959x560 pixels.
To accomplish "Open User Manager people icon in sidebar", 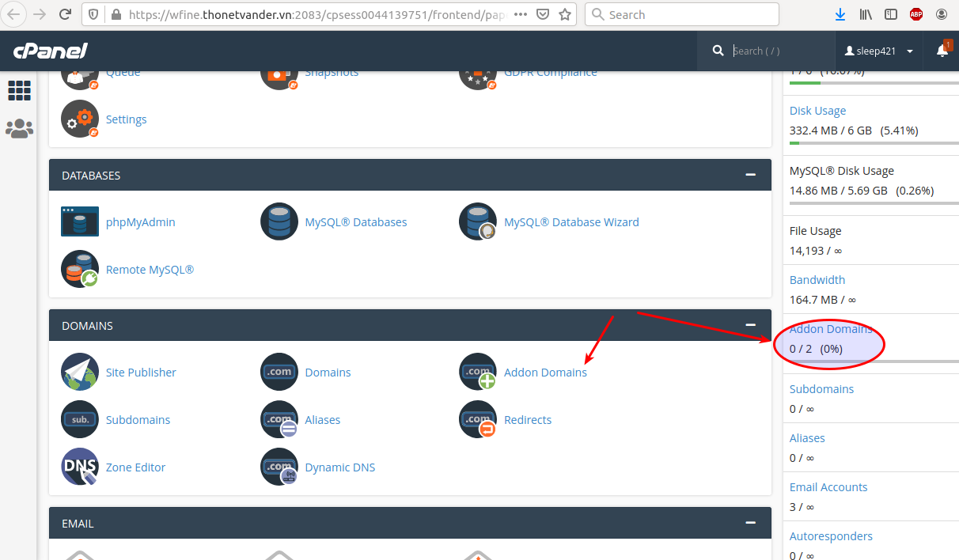I will pos(19,129).
